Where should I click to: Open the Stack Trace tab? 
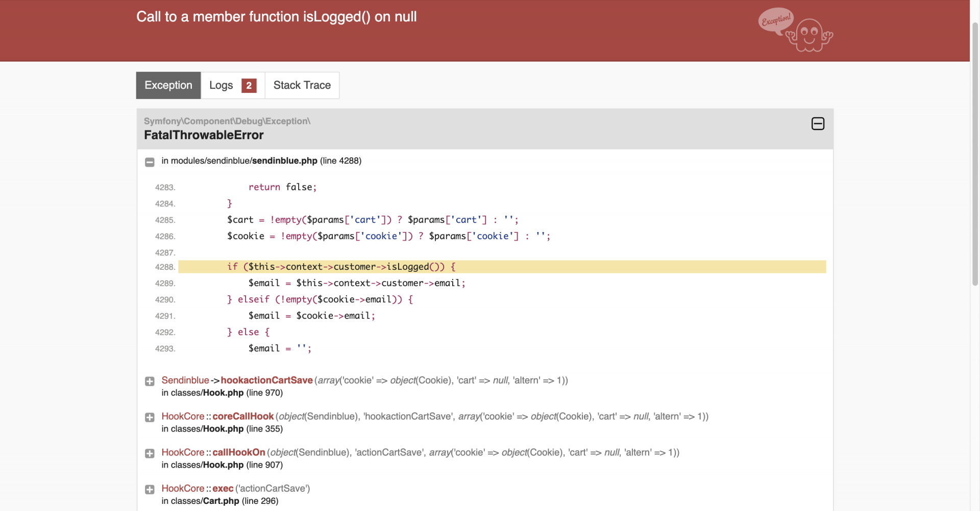(302, 85)
